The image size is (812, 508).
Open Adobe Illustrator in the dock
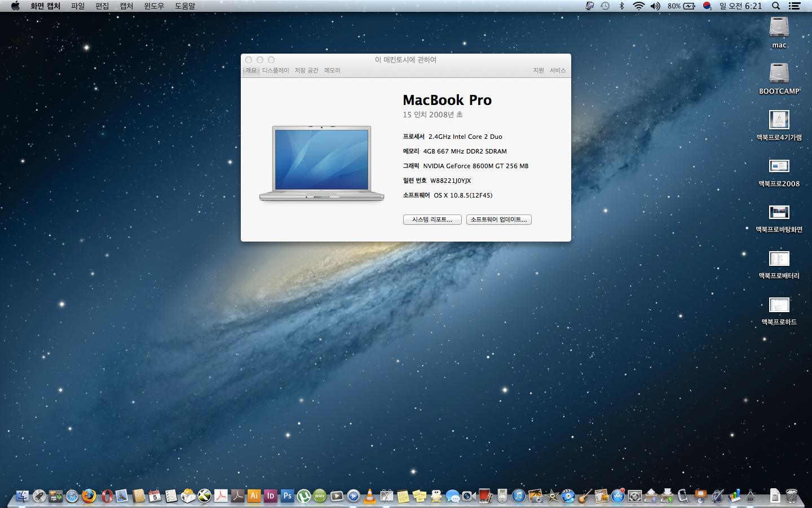[254, 496]
